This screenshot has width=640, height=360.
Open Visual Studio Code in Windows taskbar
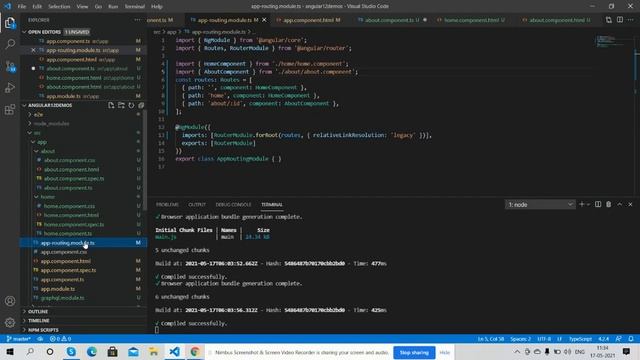tap(174, 351)
